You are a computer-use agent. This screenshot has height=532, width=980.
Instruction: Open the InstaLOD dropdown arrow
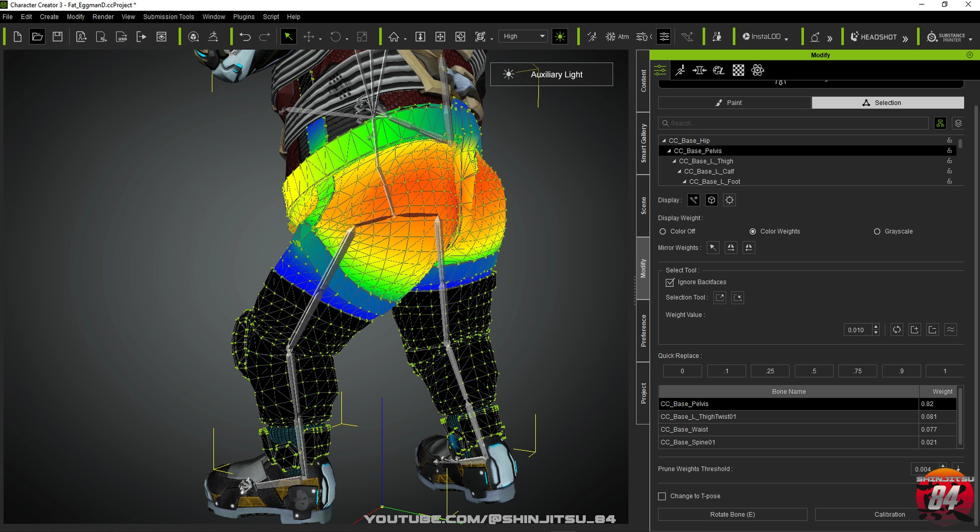tap(787, 39)
